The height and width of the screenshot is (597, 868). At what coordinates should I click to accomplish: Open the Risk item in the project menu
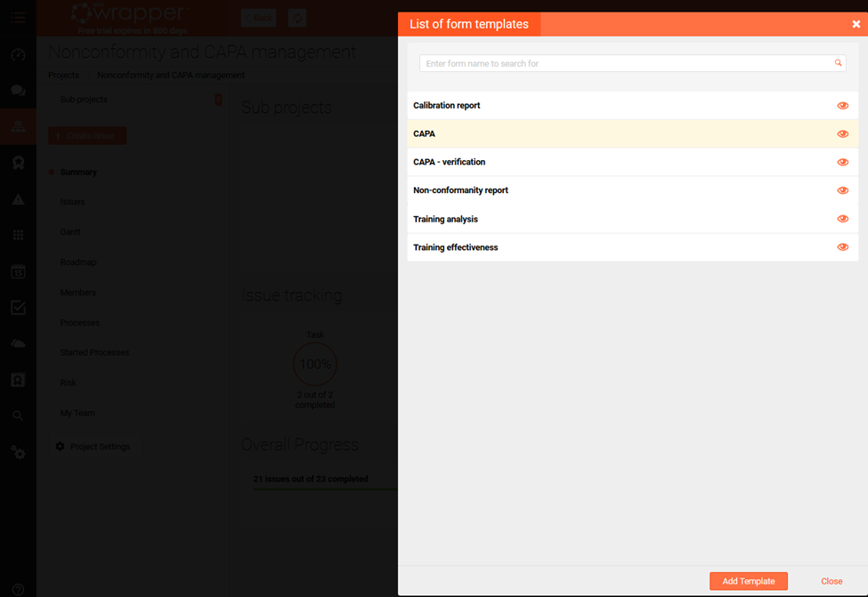(x=68, y=383)
